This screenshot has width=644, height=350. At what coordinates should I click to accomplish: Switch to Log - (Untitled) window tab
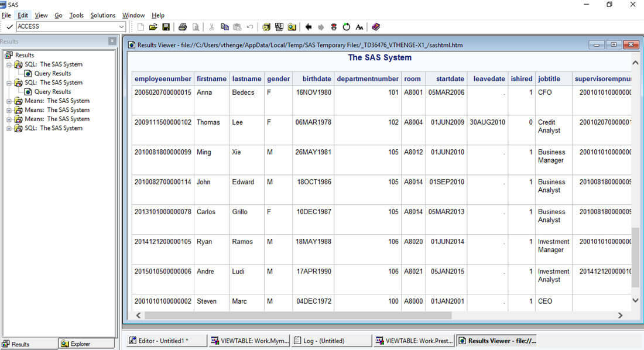pyautogui.click(x=332, y=341)
